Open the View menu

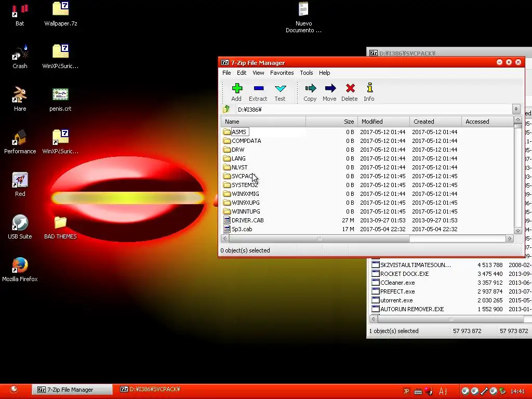pyautogui.click(x=258, y=73)
